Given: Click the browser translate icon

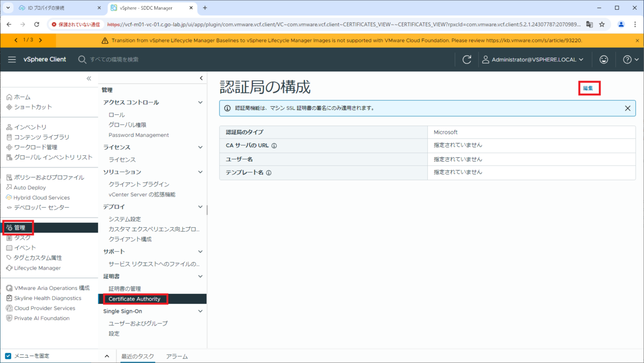Looking at the screenshot, I should [x=589, y=24].
